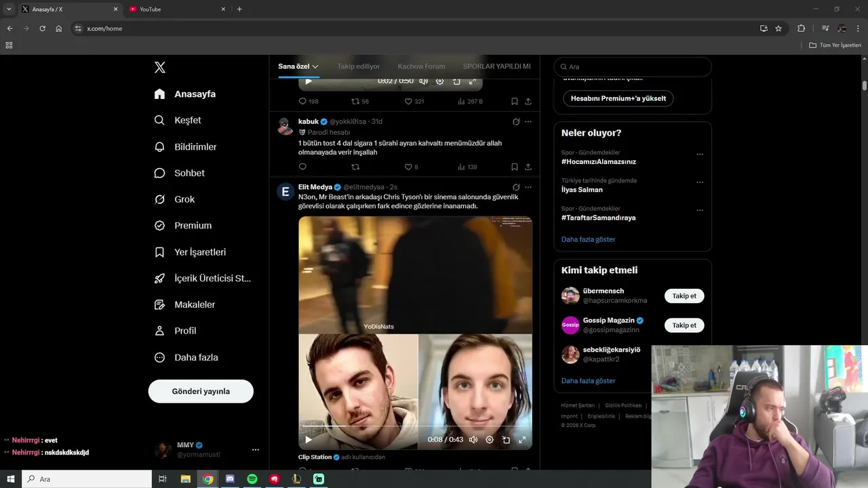
Task: Like kabuk's post with 8 likes
Action: [x=411, y=167]
